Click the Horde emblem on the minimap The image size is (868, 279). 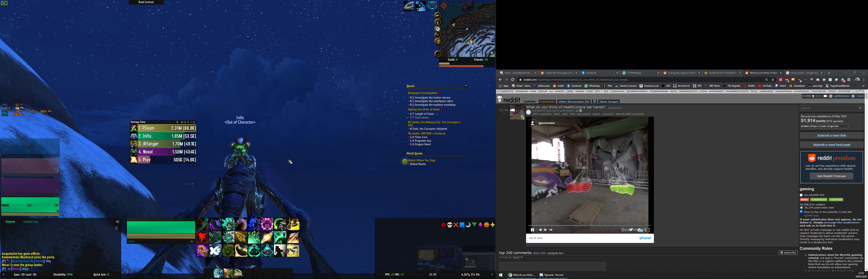[444, 6]
